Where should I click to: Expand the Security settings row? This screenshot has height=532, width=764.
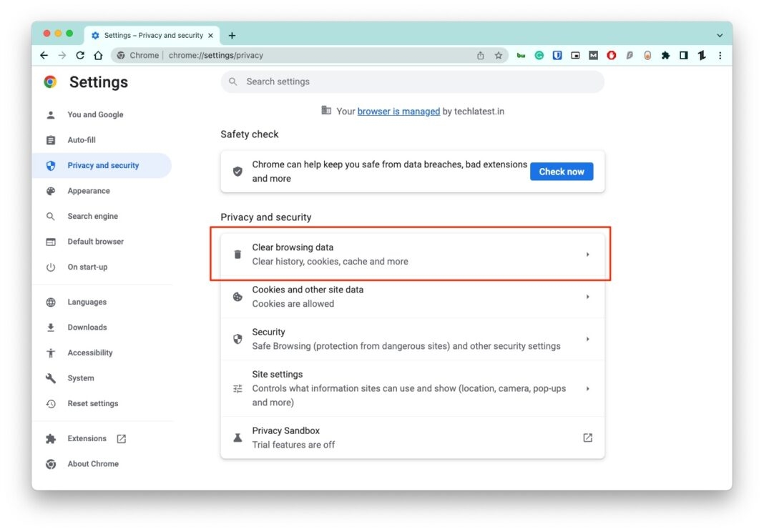[x=587, y=338]
